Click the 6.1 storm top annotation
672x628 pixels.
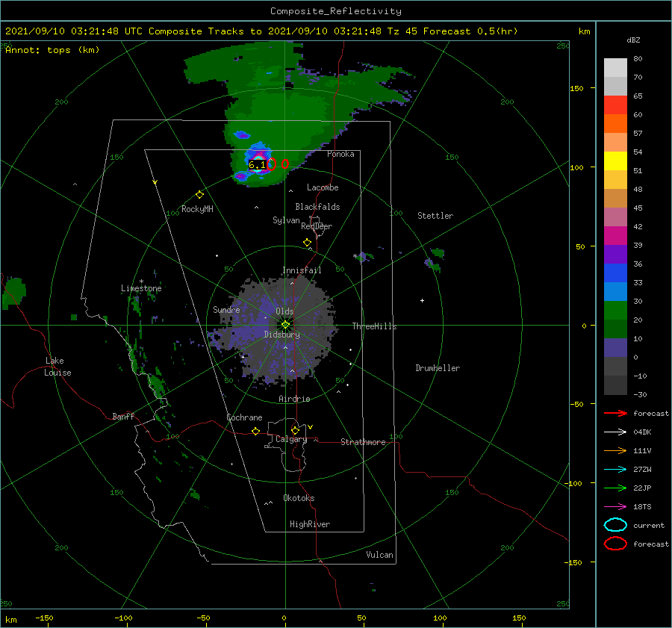coord(257,164)
